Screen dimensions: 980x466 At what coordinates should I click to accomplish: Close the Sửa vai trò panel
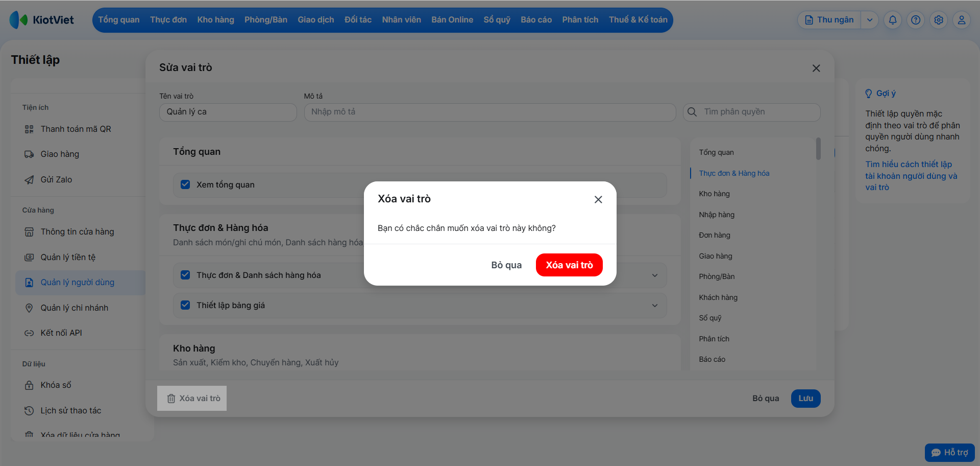pyautogui.click(x=816, y=68)
